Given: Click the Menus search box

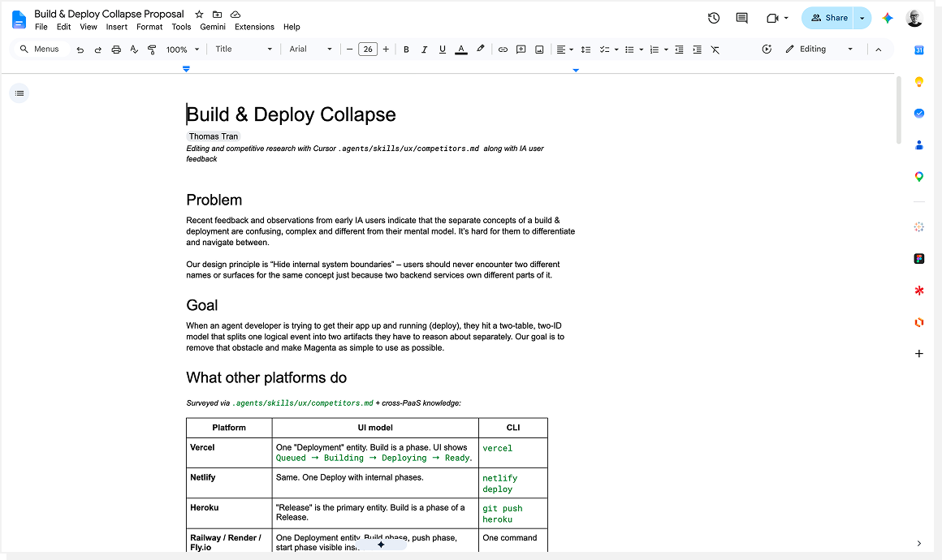Looking at the screenshot, I should pyautogui.click(x=41, y=50).
